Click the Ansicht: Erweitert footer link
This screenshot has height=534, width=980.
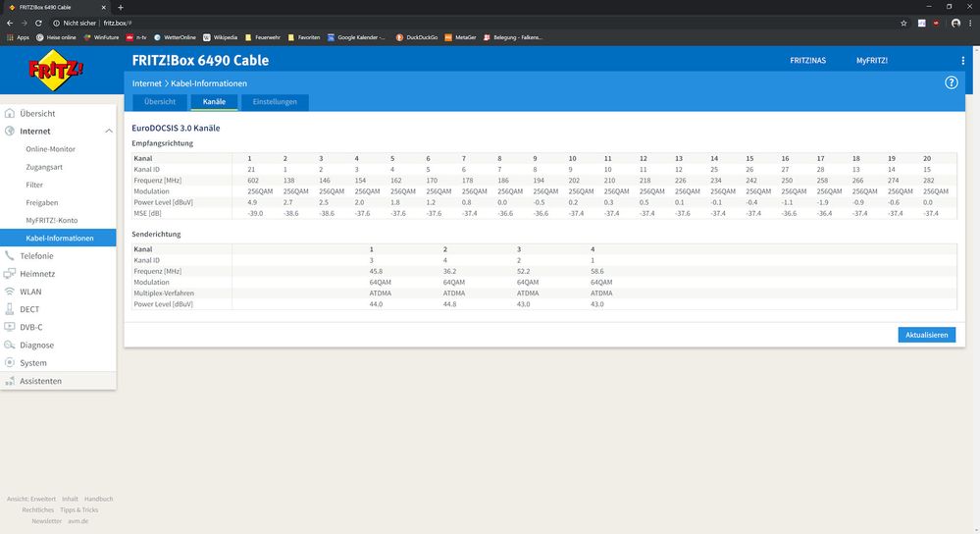pyautogui.click(x=31, y=499)
